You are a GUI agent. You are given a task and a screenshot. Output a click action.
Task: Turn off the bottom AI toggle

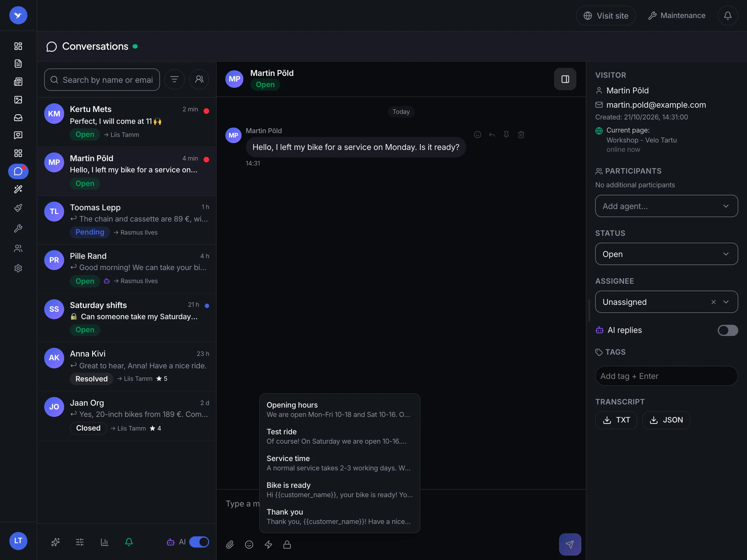[199, 542]
